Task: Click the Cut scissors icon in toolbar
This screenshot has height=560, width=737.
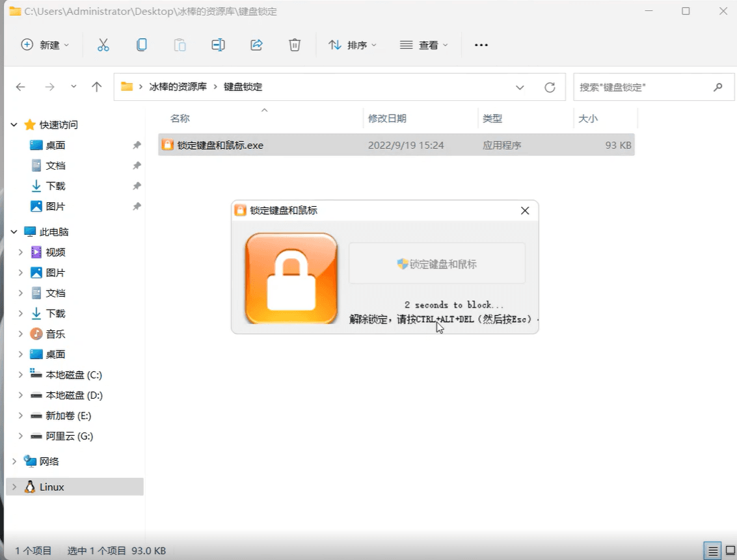Action: pos(103,45)
